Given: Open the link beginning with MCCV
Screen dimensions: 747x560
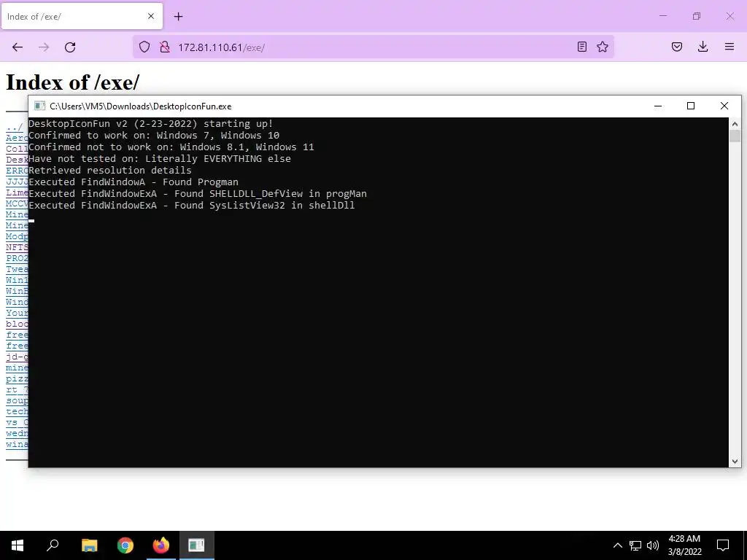Looking at the screenshot, I should pyautogui.click(x=17, y=203).
